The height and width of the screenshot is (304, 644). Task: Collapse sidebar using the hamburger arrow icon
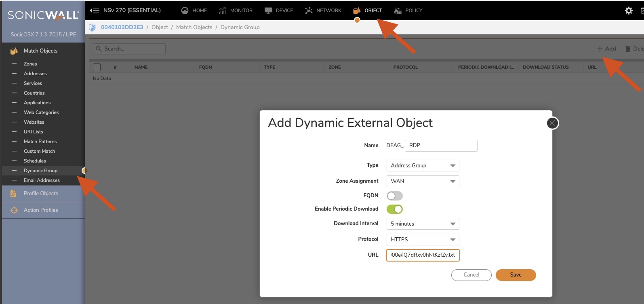pyautogui.click(x=95, y=11)
